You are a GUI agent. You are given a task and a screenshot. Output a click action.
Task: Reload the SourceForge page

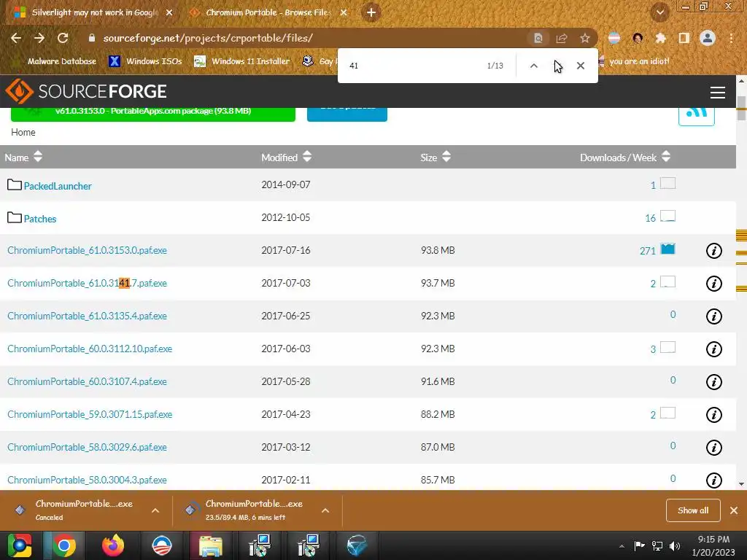pyautogui.click(x=63, y=38)
